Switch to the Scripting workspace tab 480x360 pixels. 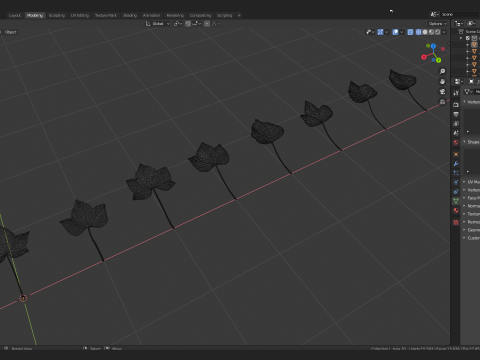click(224, 15)
